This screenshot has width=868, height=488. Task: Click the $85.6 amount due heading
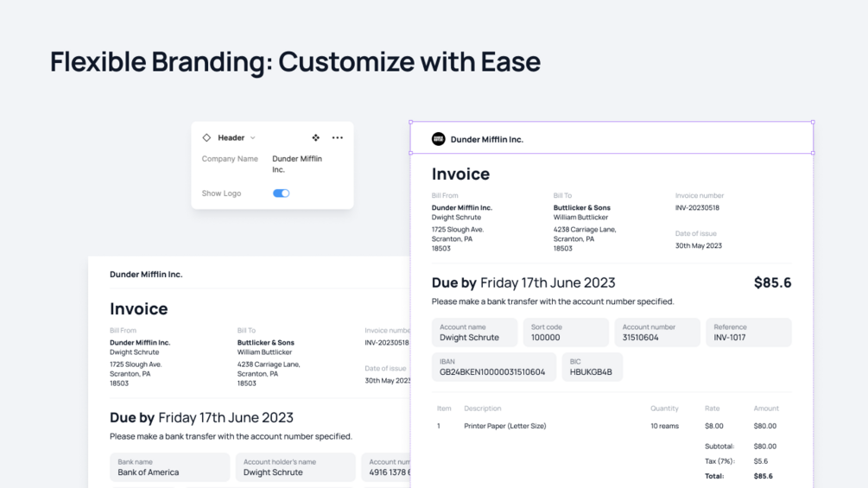tap(772, 282)
